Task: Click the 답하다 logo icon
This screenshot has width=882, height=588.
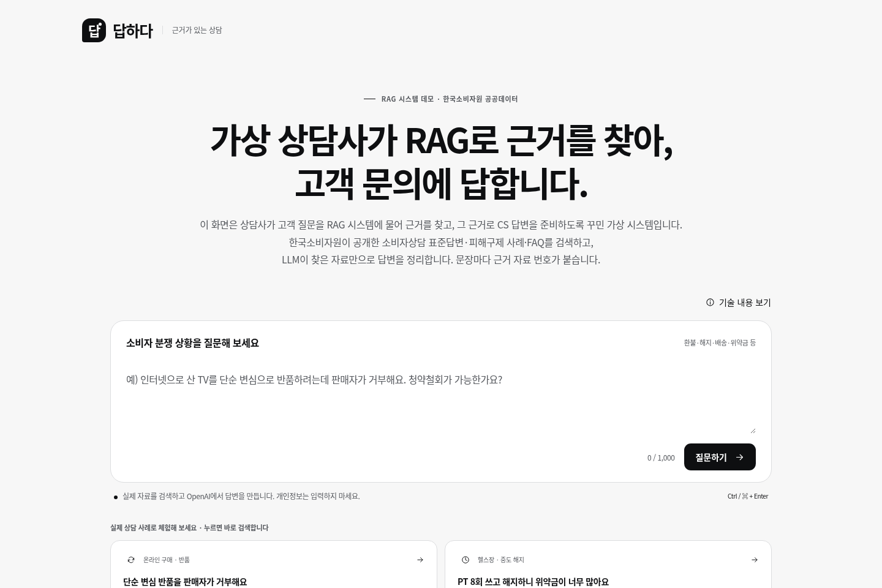Action: point(94,30)
